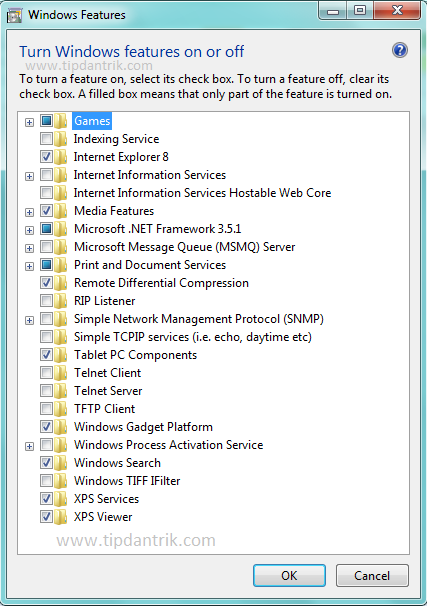
Task: Enable the Telnet Server checkbox
Action: (46, 391)
